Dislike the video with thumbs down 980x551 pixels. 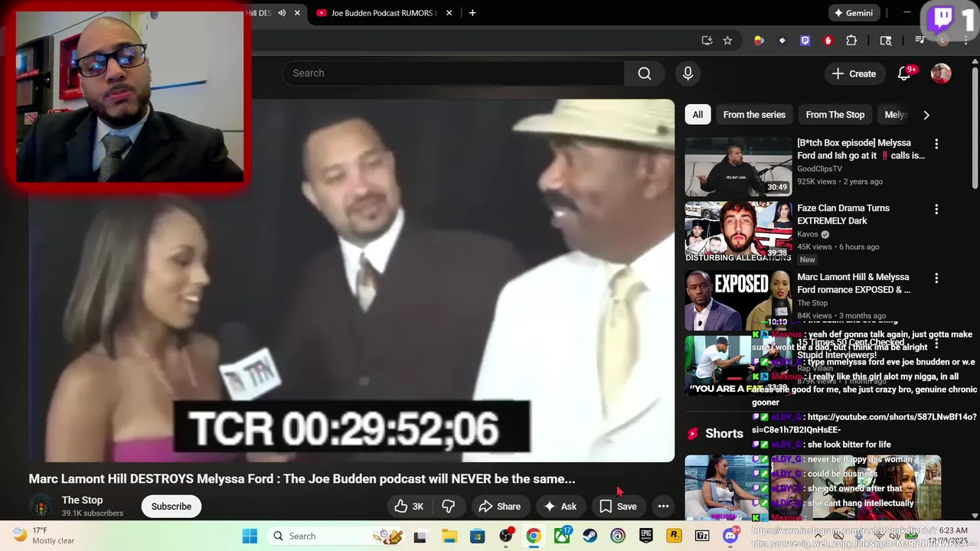449,506
